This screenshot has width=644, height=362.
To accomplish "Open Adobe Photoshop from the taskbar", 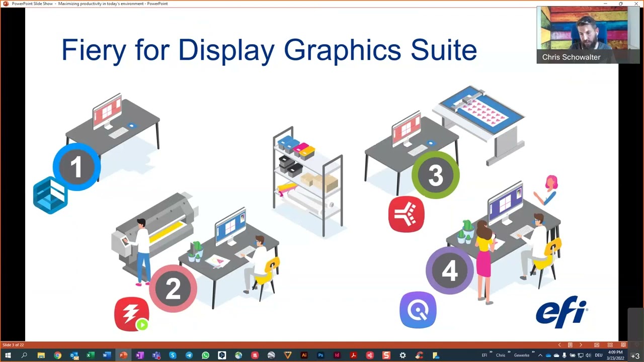I will [x=320, y=355].
